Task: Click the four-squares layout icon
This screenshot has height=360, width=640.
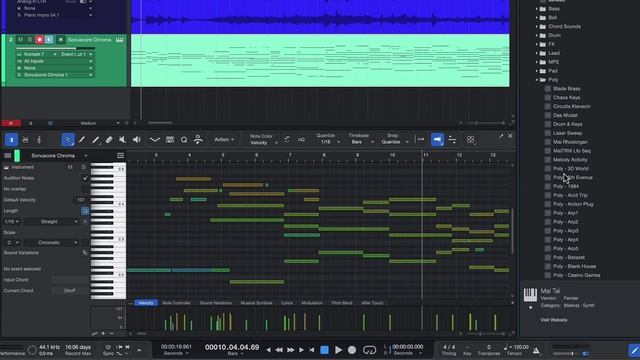Action: (470, 140)
